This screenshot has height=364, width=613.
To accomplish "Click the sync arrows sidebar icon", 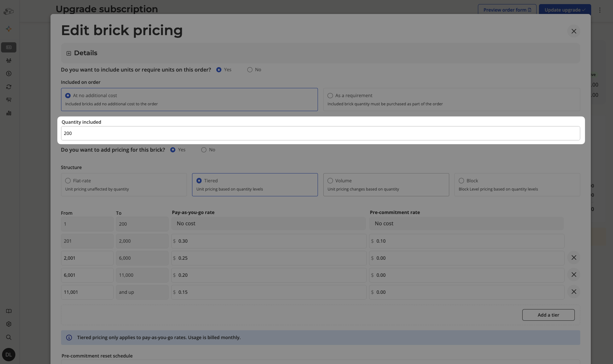I will tap(9, 87).
